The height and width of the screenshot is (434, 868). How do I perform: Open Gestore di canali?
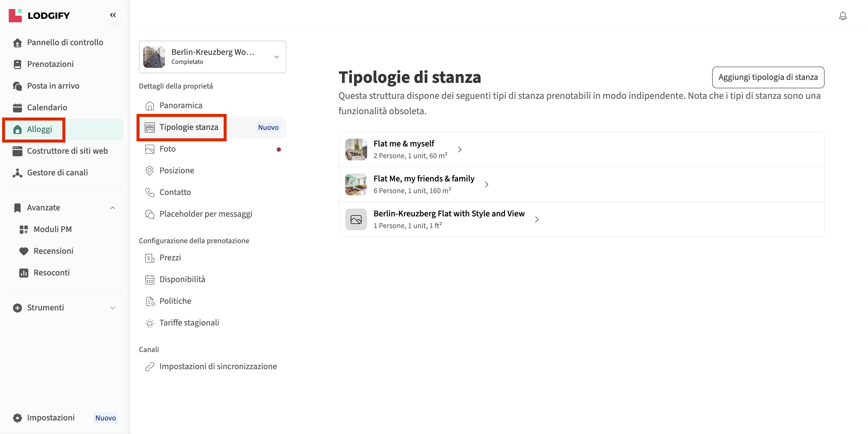[57, 172]
